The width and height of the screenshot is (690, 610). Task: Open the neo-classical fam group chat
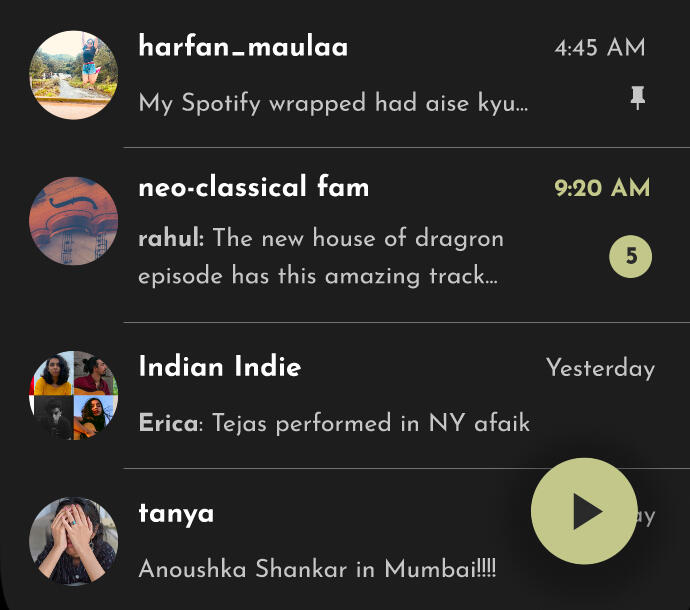tap(345, 235)
